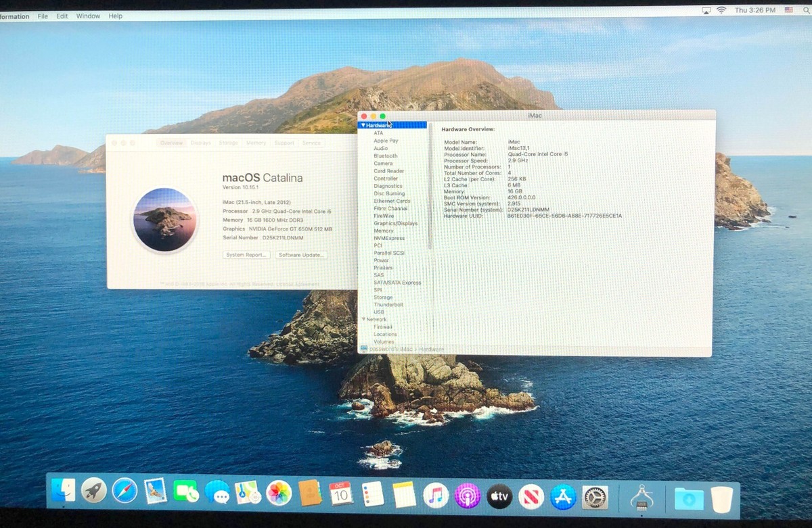Click the Thu 3:26 PM clock
Viewport: 812px width, 528px height.
(754, 10)
